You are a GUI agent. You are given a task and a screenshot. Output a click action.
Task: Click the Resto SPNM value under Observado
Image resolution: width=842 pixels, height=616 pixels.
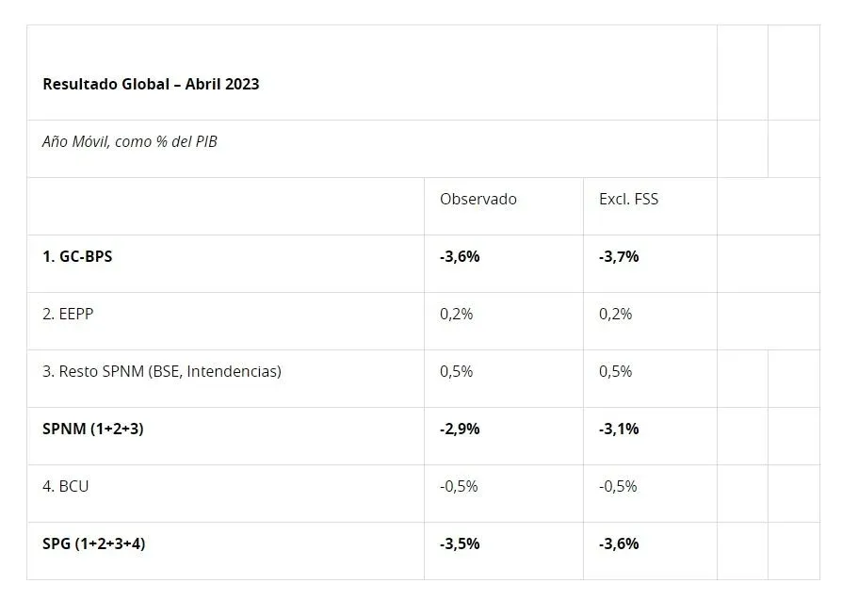pyautogui.click(x=457, y=371)
